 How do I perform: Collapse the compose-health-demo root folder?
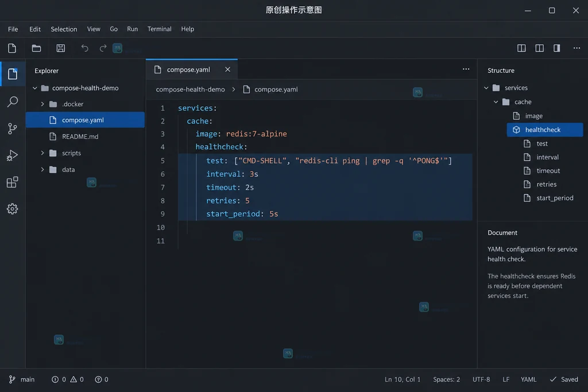pos(34,88)
